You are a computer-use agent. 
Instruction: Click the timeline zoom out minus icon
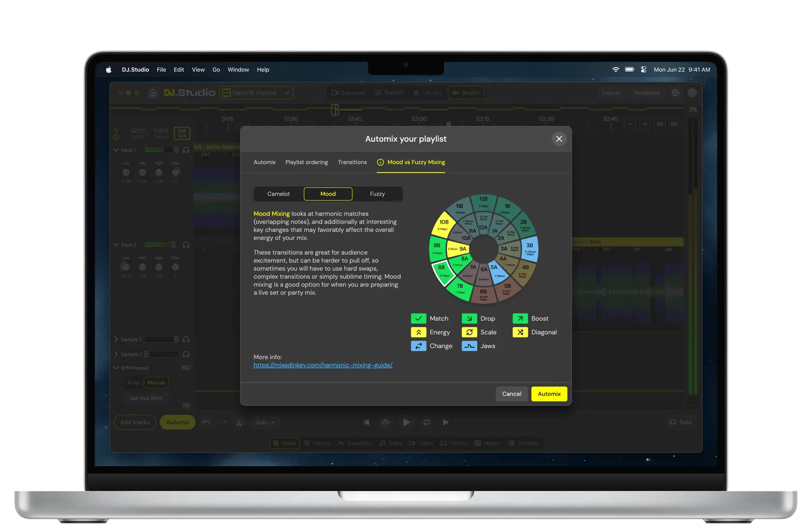630,124
